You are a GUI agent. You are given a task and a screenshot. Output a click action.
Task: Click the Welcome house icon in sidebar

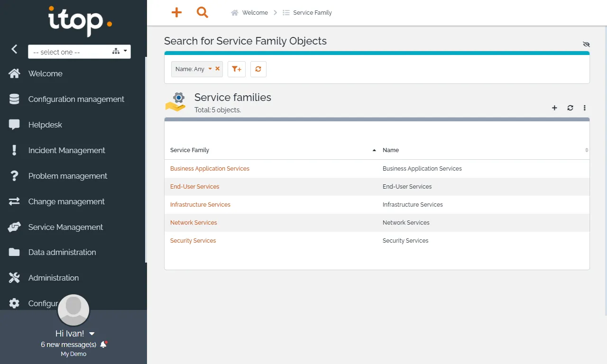click(14, 73)
